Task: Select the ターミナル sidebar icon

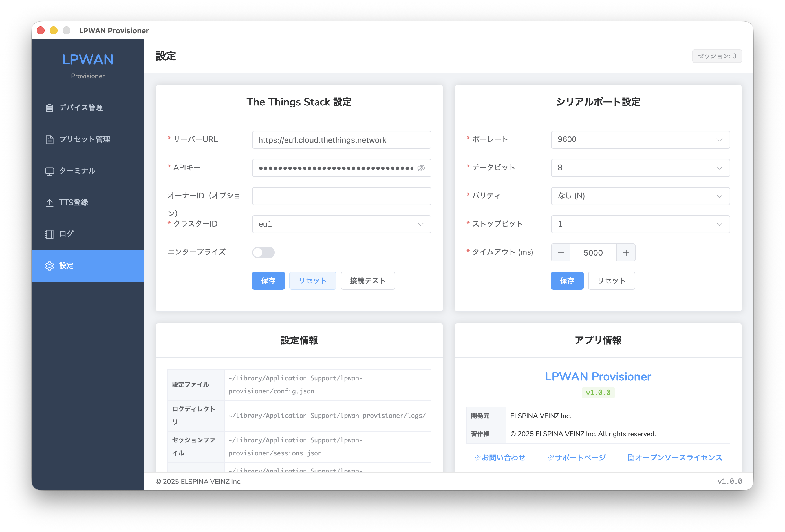Action: coord(49,171)
